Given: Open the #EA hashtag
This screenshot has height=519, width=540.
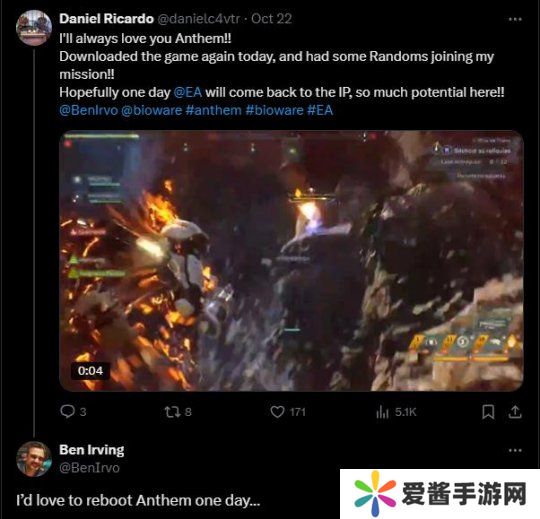Looking at the screenshot, I should click(x=320, y=110).
